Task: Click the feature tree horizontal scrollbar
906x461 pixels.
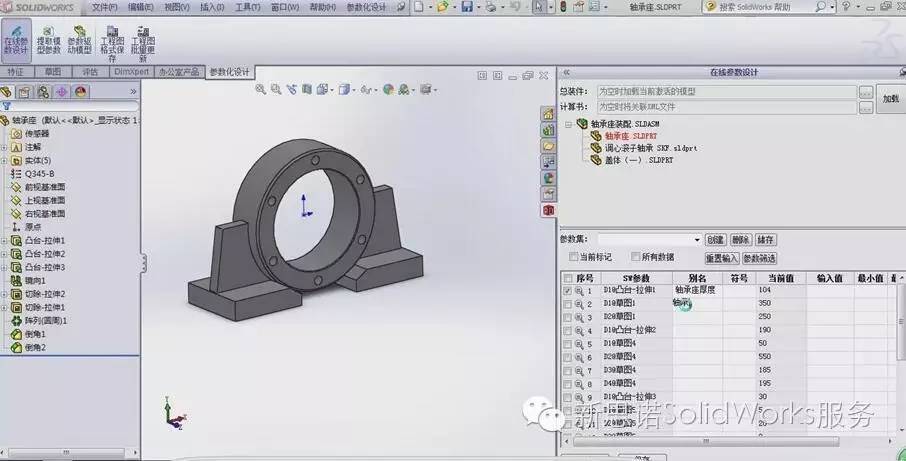Action: 66,453
